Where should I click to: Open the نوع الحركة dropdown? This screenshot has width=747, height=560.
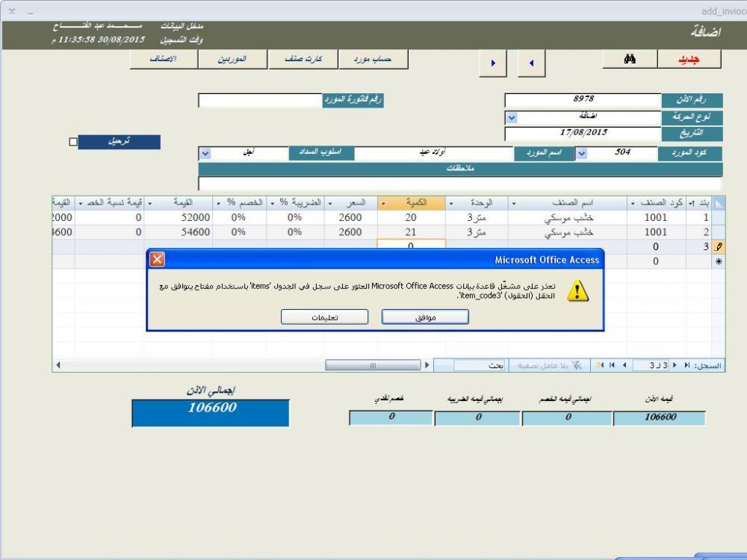511,117
